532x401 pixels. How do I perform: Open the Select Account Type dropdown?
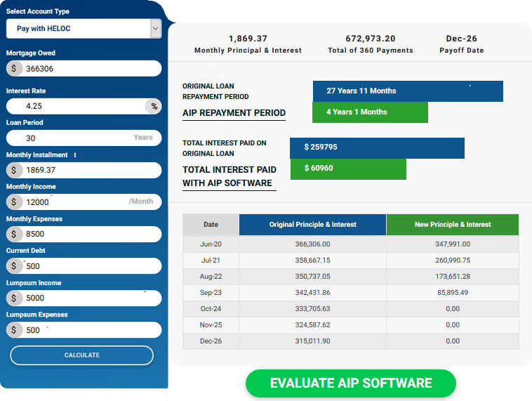pyautogui.click(x=77, y=29)
